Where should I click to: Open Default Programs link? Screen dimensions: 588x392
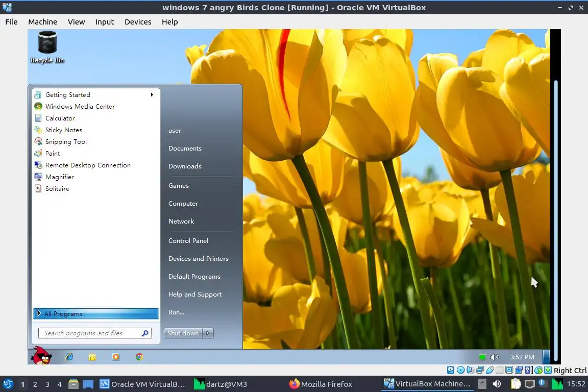194,277
